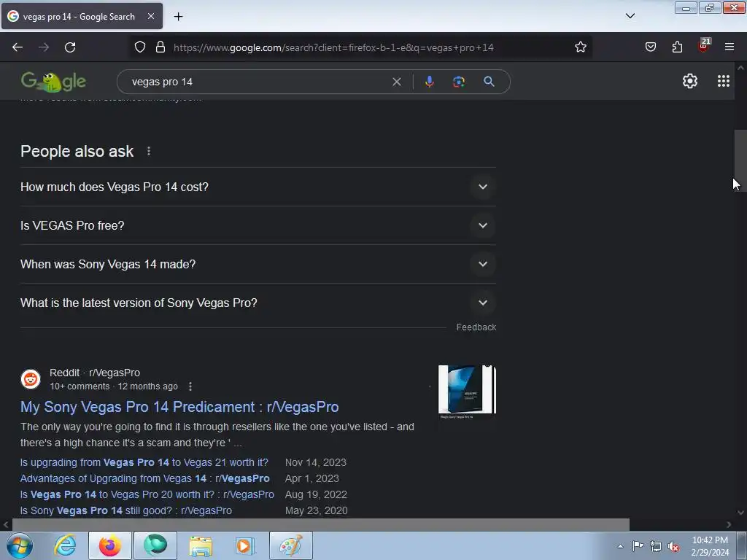This screenshot has width=747, height=560.
Task: Expand 'What is the latest version' question
Action: (x=258, y=303)
